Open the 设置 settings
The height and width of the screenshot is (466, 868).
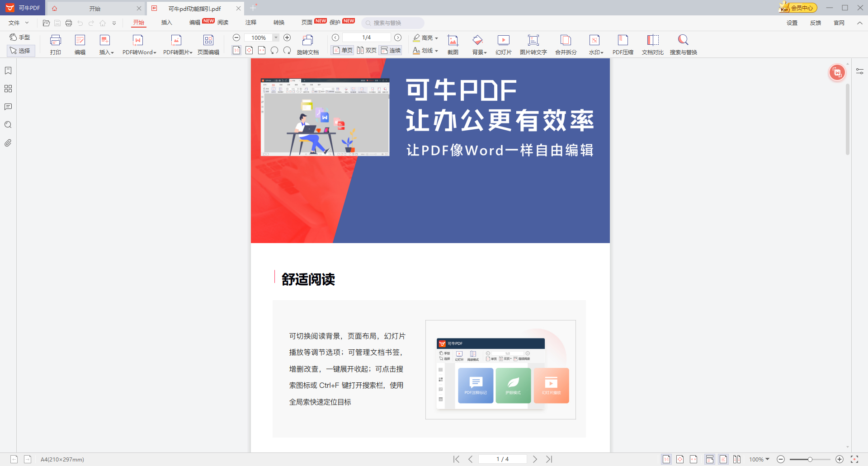click(x=792, y=23)
